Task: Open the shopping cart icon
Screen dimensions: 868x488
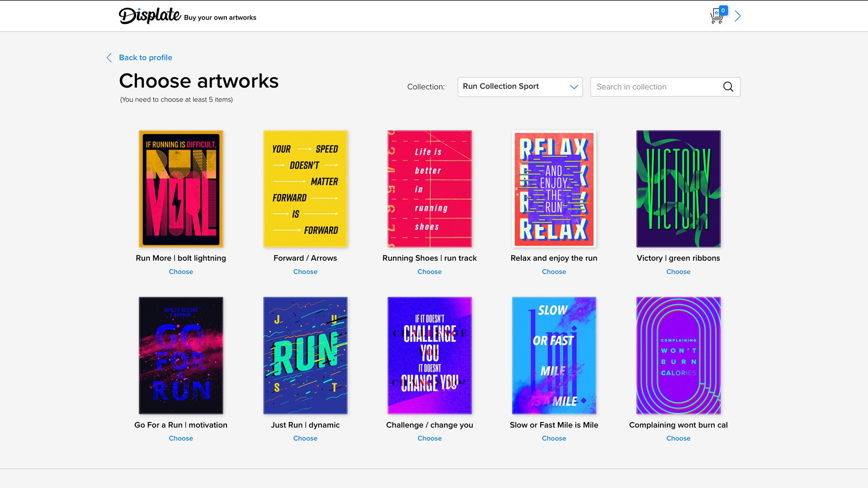Action: click(717, 16)
